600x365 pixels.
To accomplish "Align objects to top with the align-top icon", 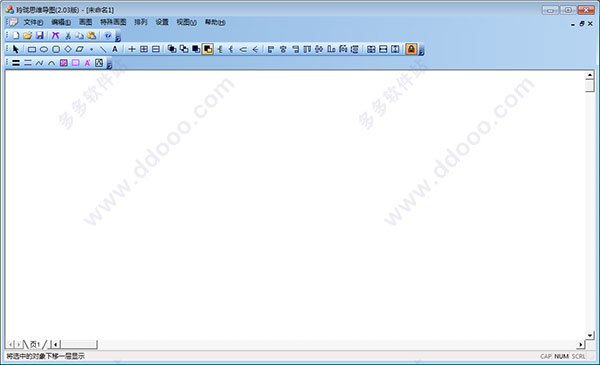I will [x=307, y=49].
